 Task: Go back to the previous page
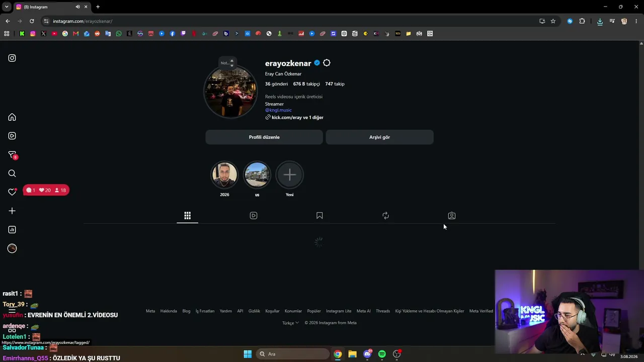(x=8, y=21)
